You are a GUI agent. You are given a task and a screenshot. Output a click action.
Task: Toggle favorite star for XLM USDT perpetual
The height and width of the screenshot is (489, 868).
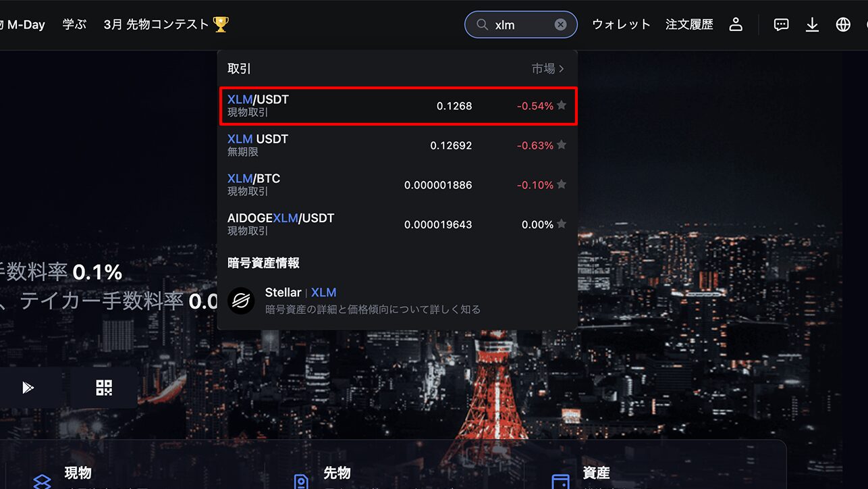(x=562, y=145)
